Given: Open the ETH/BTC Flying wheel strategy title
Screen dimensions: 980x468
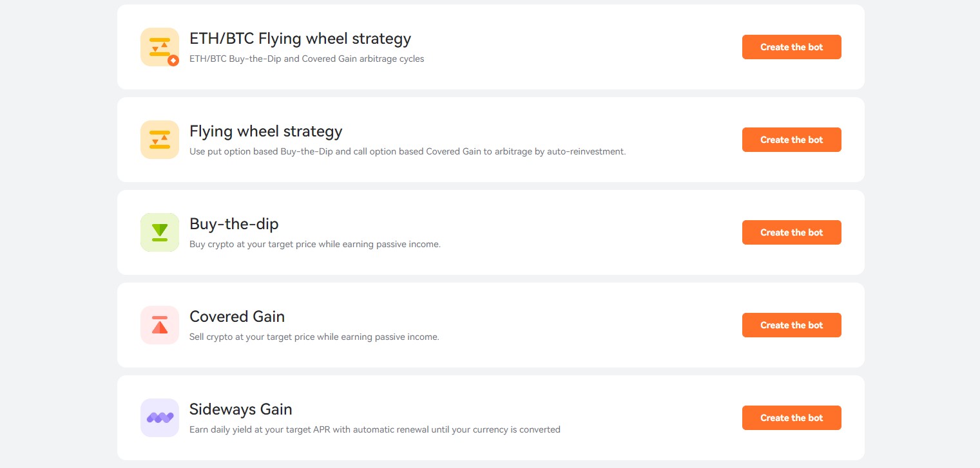Looking at the screenshot, I should pyautogui.click(x=300, y=39).
